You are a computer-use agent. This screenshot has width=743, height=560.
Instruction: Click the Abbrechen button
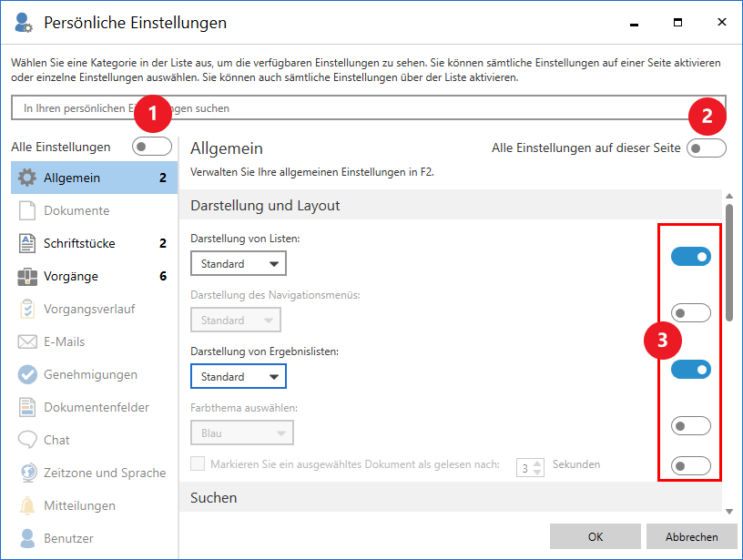pyautogui.click(x=691, y=536)
